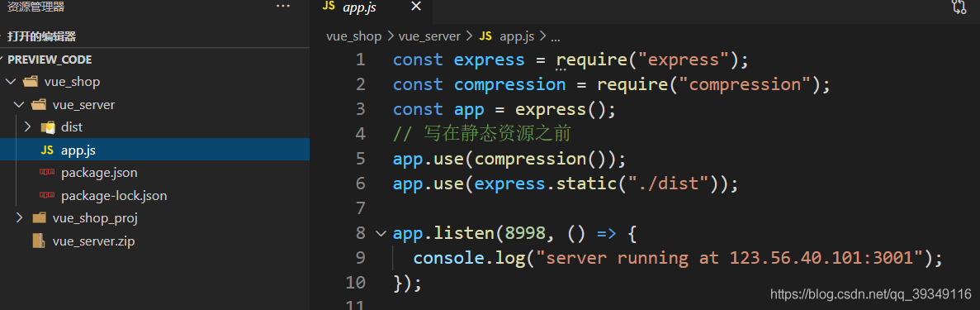This screenshot has height=310, width=980.
Task: Click the JS icon beside app.js in explorer
Action: (47, 150)
